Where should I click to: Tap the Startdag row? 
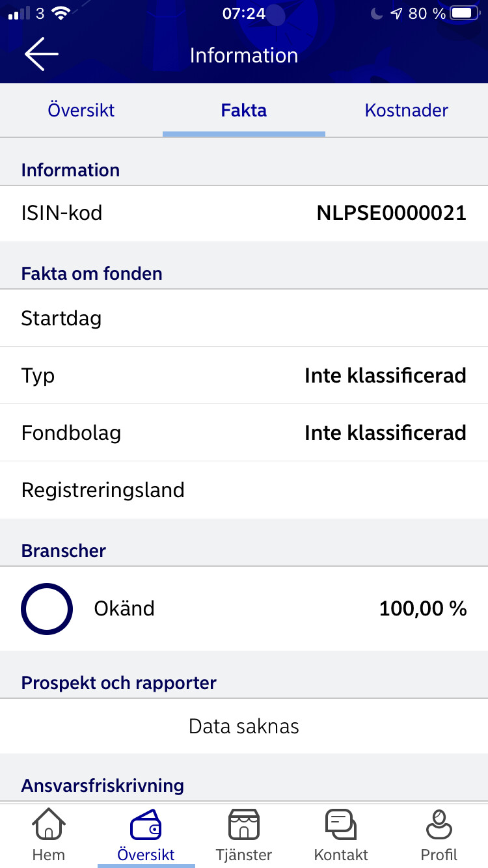point(244,319)
